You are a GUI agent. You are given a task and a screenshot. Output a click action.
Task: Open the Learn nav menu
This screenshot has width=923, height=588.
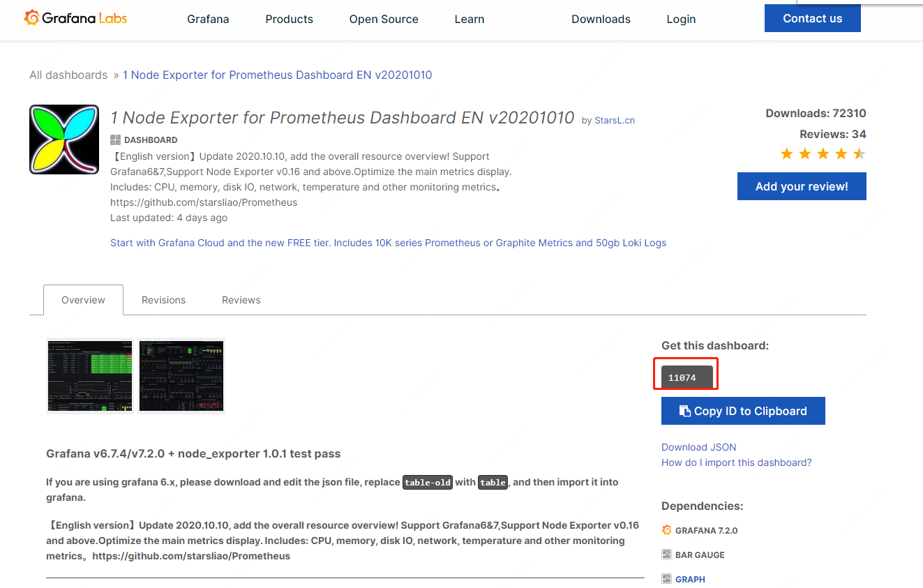coord(470,19)
